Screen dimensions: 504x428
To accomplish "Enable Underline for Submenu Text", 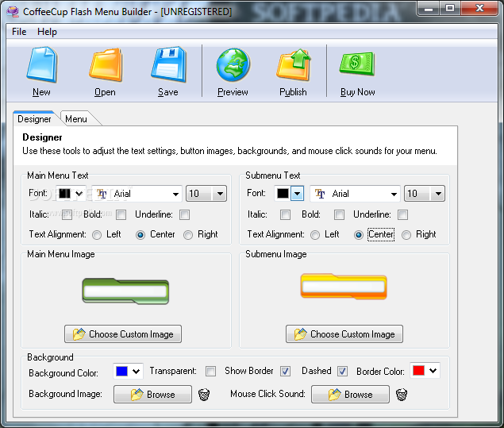I will point(402,214).
